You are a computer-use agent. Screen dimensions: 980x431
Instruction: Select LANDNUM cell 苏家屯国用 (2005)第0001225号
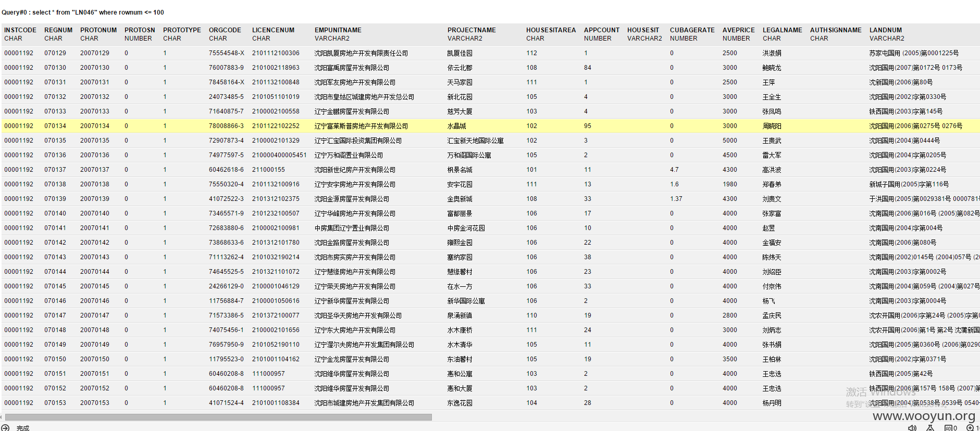[914, 53]
